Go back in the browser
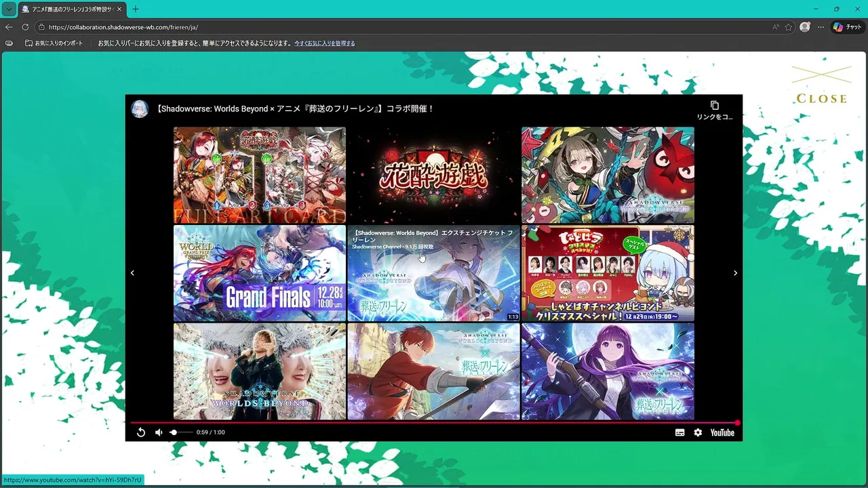This screenshot has height=488, width=868. tap(9, 27)
